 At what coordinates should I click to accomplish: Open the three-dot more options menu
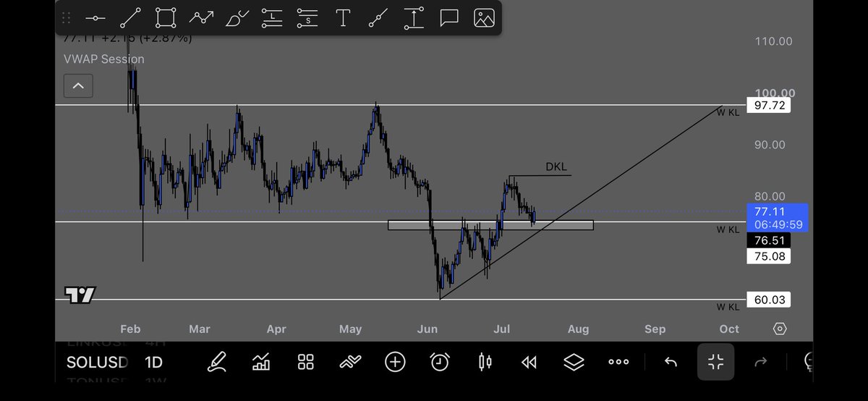[618, 362]
